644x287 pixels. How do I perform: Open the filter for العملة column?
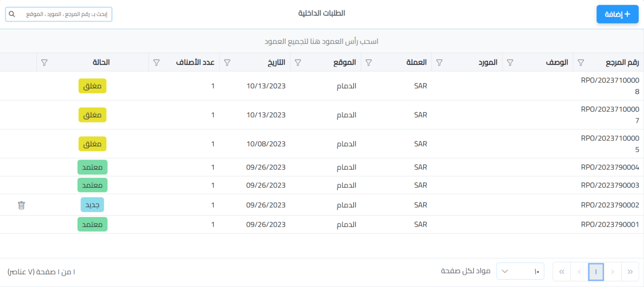(369, 62)
